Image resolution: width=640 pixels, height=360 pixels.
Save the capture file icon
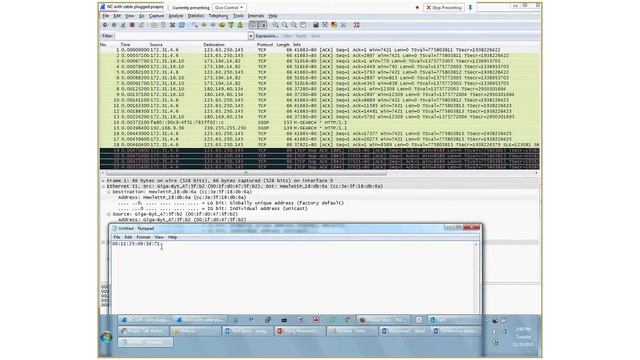click(163, 25)
